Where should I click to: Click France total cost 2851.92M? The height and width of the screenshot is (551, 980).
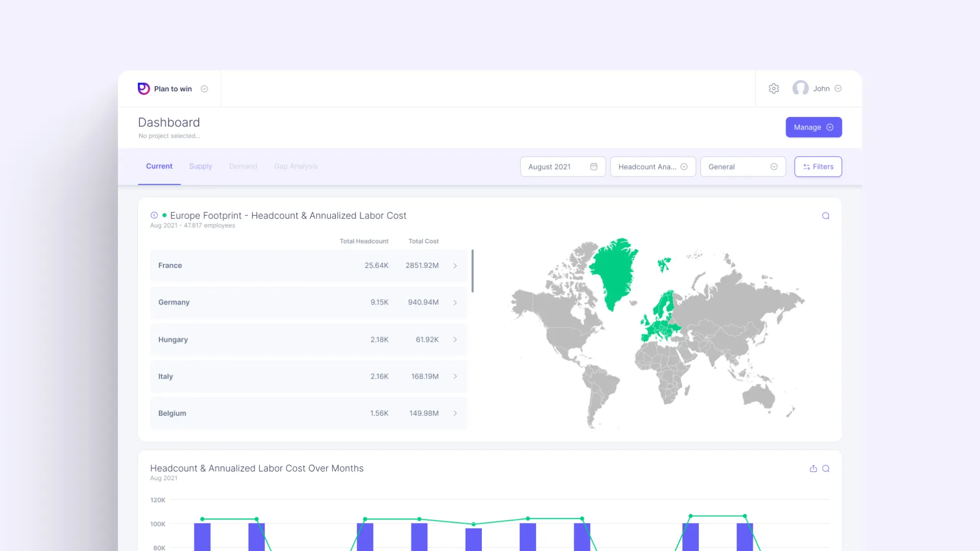coord(422,265)
